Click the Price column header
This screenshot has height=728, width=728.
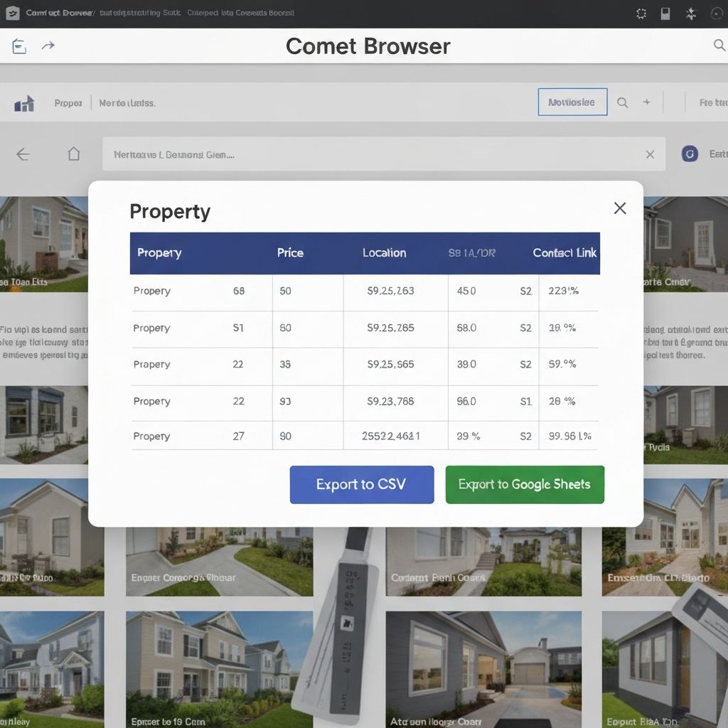290,252
